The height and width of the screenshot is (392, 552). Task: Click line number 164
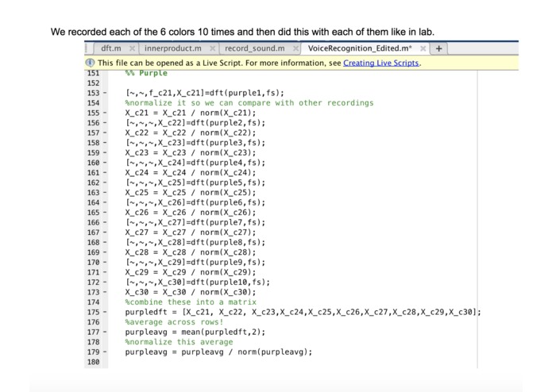tap(93, 203)
